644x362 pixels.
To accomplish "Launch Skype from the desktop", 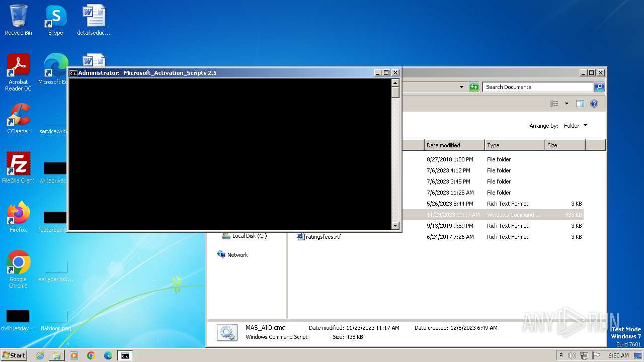I will tap(56, 20).
